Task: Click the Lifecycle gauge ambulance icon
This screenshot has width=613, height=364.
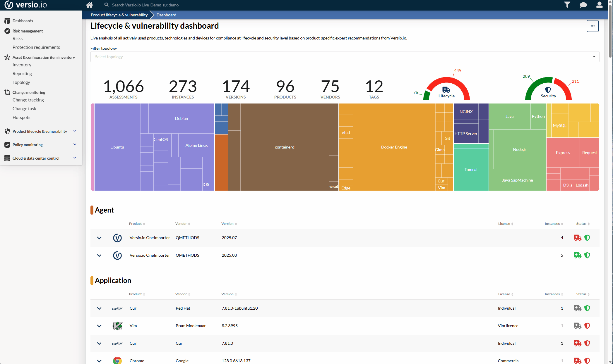Action: [446, 90]
